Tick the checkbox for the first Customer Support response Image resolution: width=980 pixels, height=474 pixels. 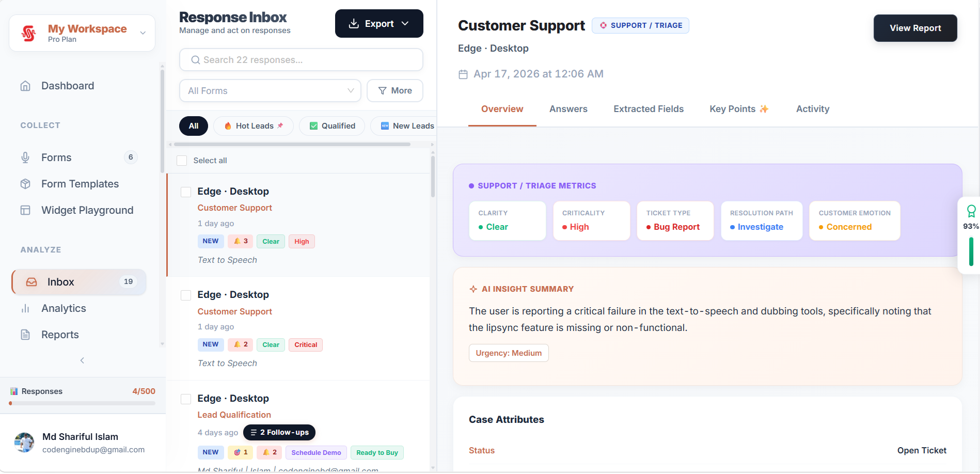tap(186, 192)
